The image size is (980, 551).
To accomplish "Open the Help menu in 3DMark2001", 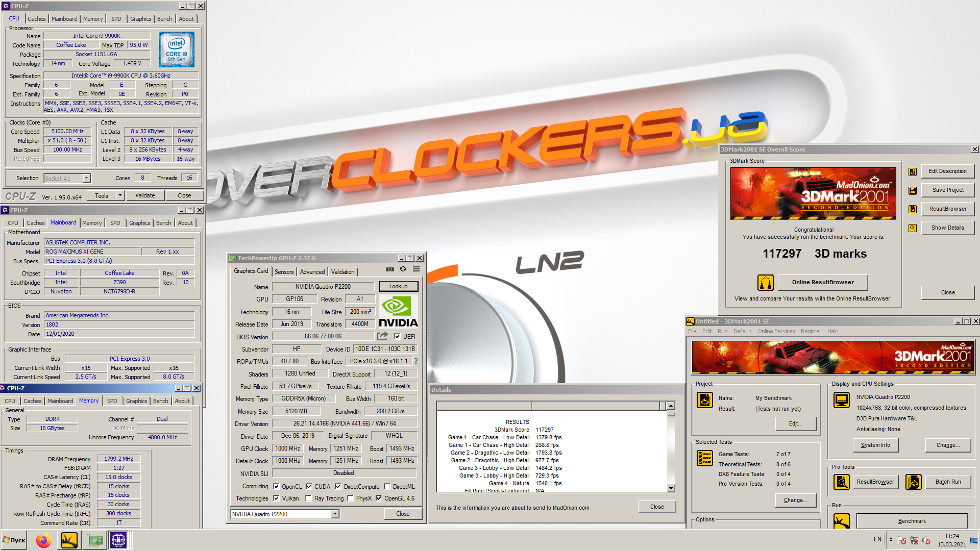I will pyautogui.click(x=832, y=331).
